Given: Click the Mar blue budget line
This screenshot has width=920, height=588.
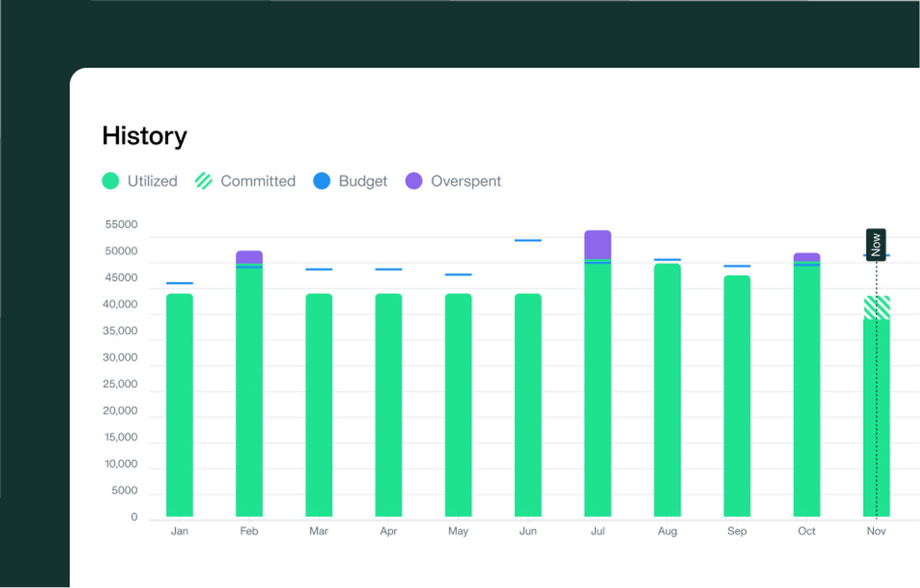Looking at the screenshot, I should (319, 269).
